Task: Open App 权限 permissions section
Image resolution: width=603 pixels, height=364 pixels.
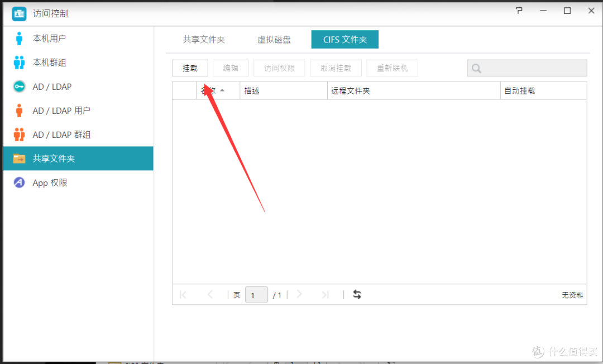Action: click(x=50, y=183)
